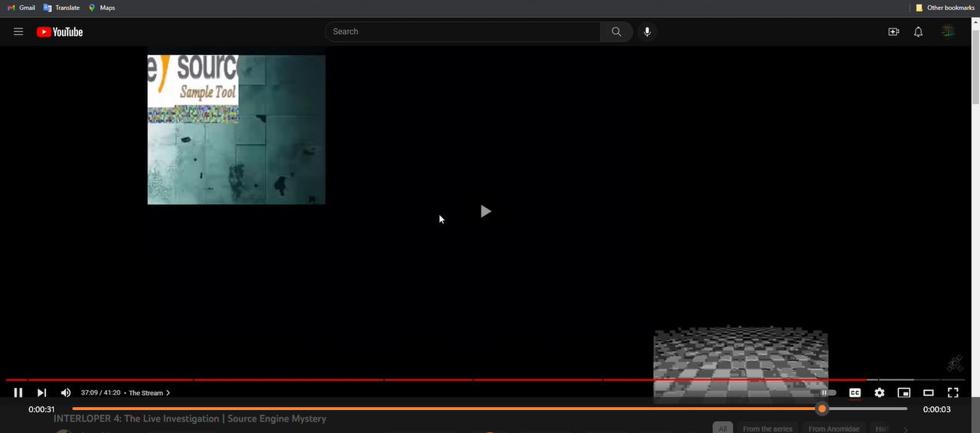Select the 'From Anomidae' chip
The height and width of the screenshot is (433, 980).
pos(834,429)
